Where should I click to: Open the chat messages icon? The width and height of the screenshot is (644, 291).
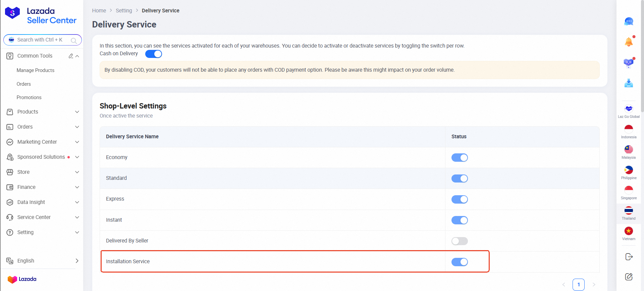pyautogui.click(x=629, y=22)
